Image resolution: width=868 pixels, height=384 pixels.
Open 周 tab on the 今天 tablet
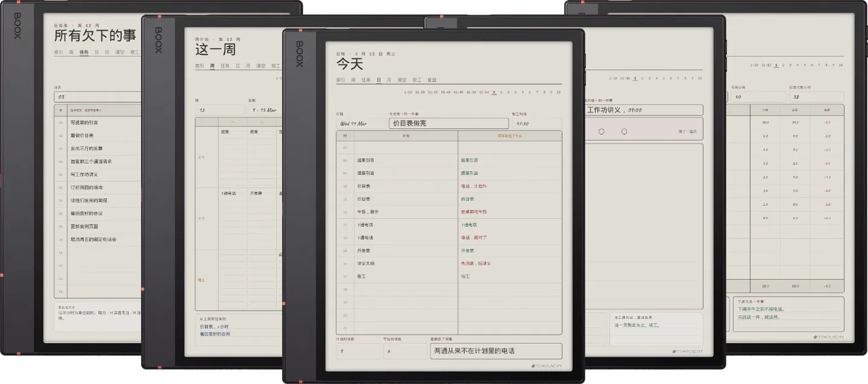tap(353, 80)
